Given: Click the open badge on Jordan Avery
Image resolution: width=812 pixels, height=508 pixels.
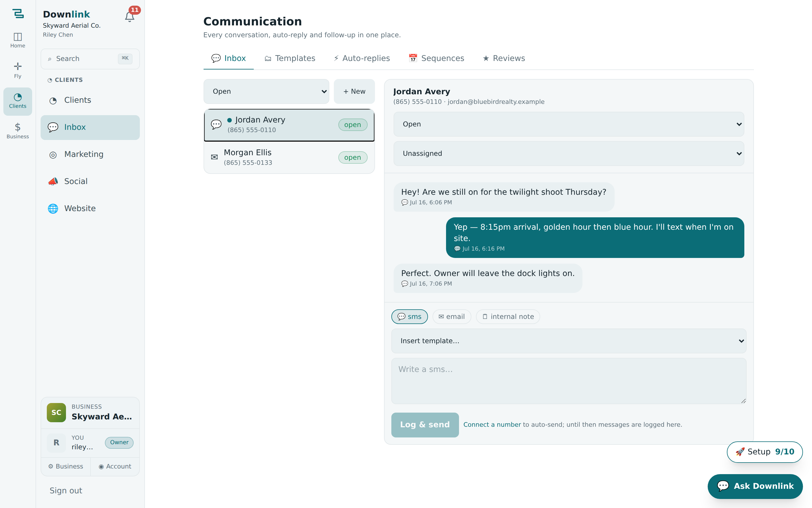Looking at the screenshot, I should (353, 125).
